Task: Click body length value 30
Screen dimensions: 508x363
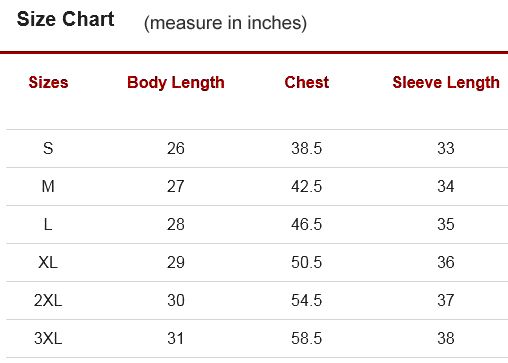Action: [x=176, y=300]
